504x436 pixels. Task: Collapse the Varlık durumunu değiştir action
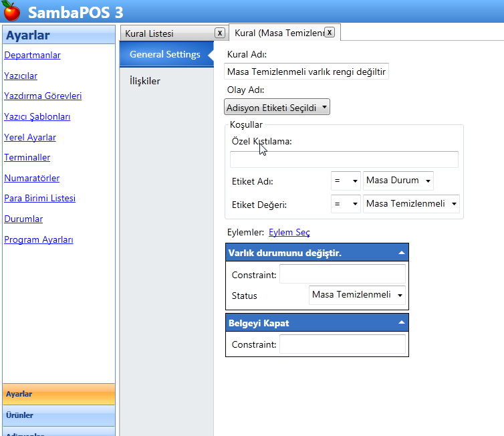coord(401,253)
